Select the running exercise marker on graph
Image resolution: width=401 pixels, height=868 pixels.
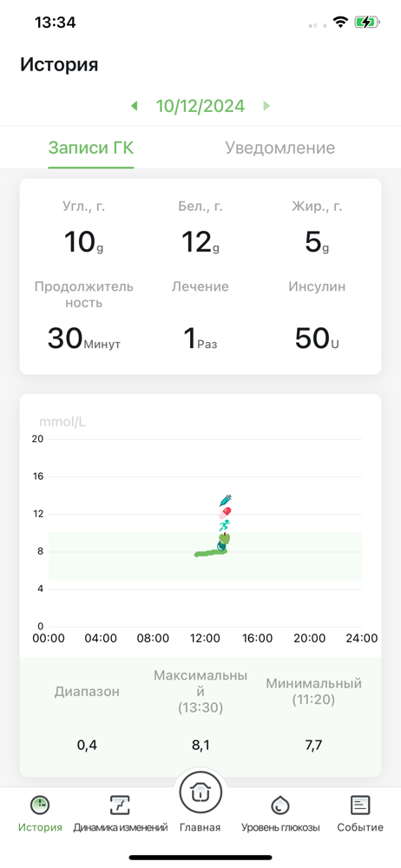click(x=224, y=525)
